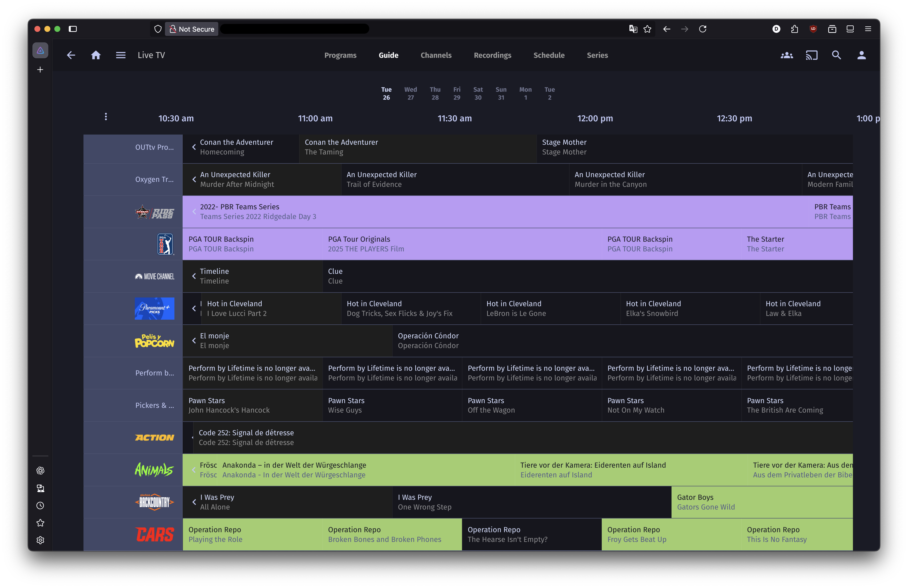Go to the home screen
Screen dimensions: 908x588
[x=96, y=55]
